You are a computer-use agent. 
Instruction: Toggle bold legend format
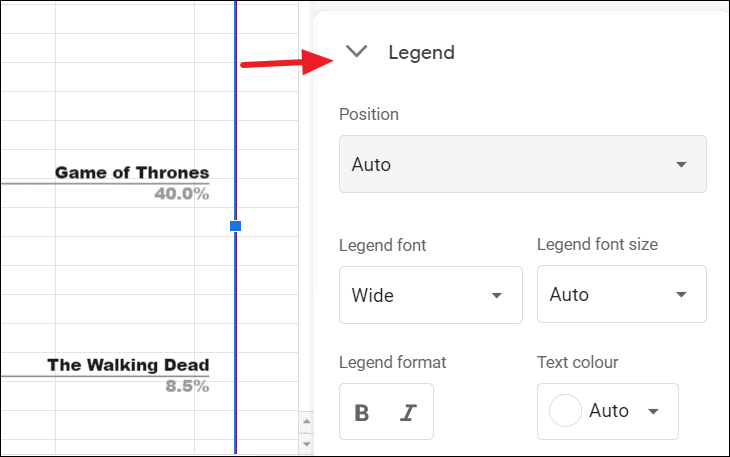coord(362,412)
